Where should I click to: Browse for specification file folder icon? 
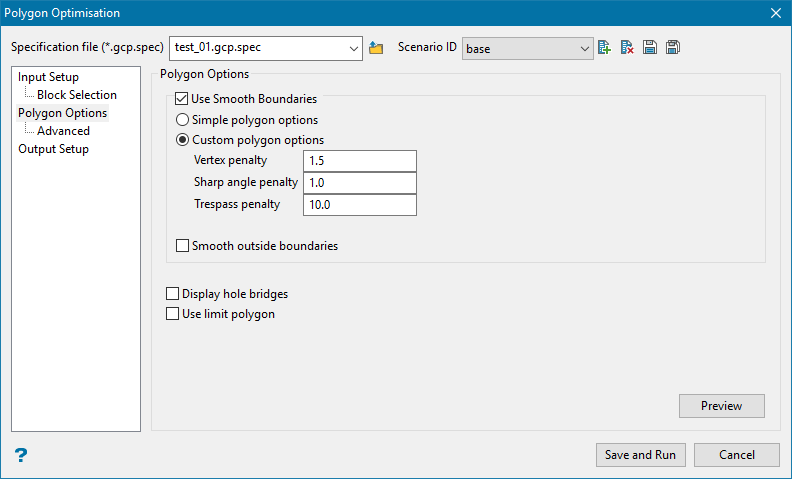(x=376, y=48)
